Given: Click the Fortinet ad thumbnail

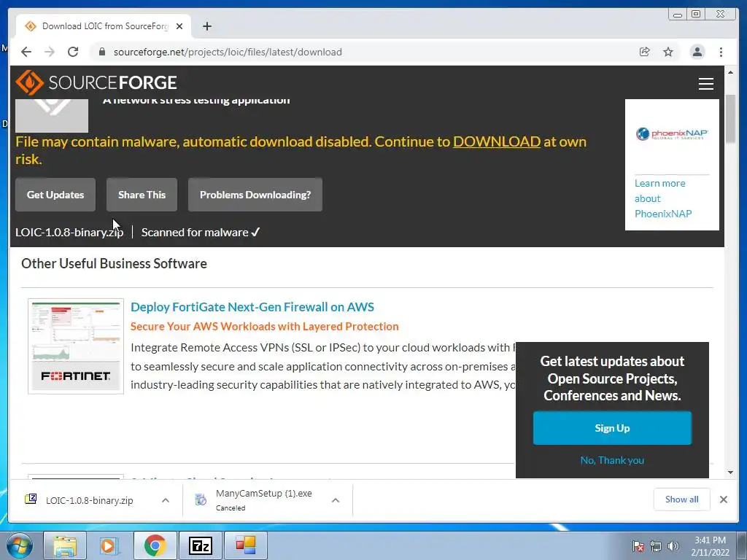Looking at the screenshot, I should click(76, 346).
